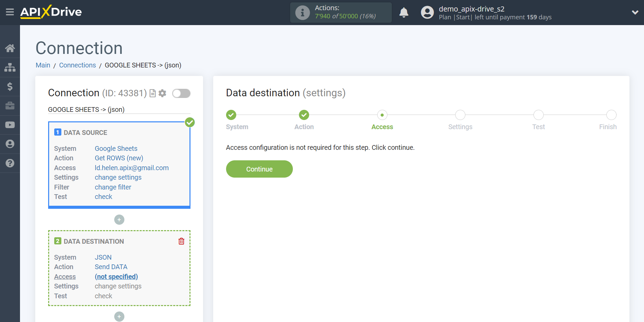Click check in data destination
This screenshot has height=322, width=644.
tap(103, 296)
